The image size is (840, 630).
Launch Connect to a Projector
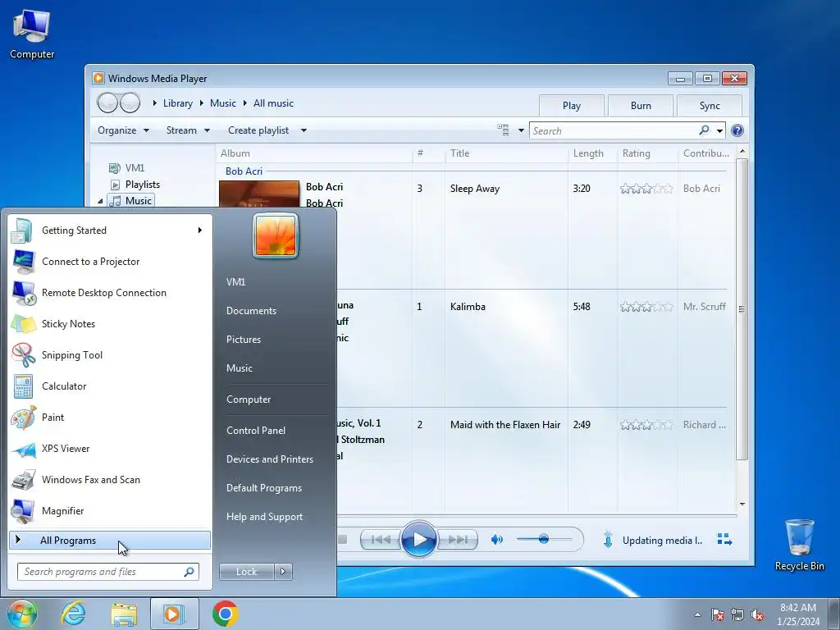(109, 262)
